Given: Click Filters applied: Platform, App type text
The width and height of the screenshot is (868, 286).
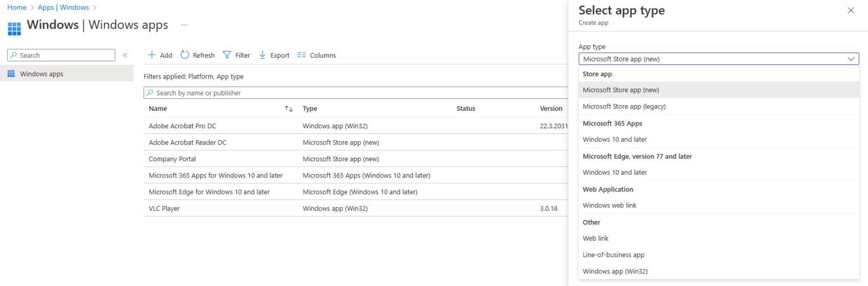Looking at the screenshot, I should 194,76.
